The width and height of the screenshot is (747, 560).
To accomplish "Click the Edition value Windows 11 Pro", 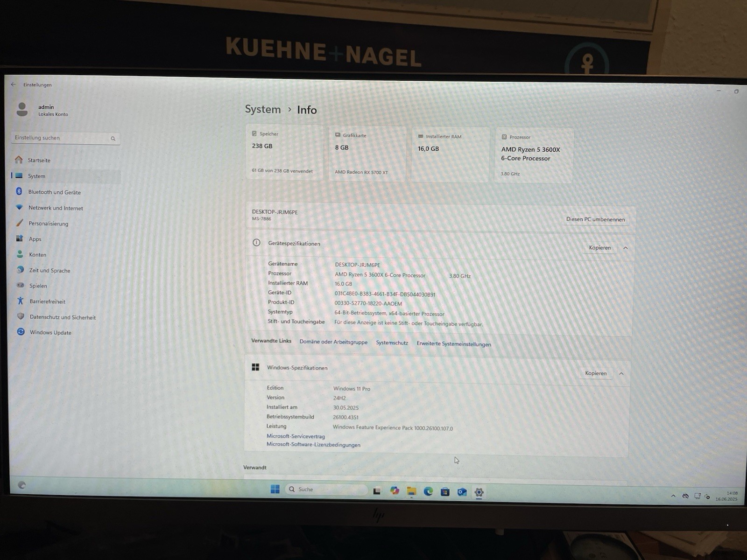I will [x=352, y=388].
